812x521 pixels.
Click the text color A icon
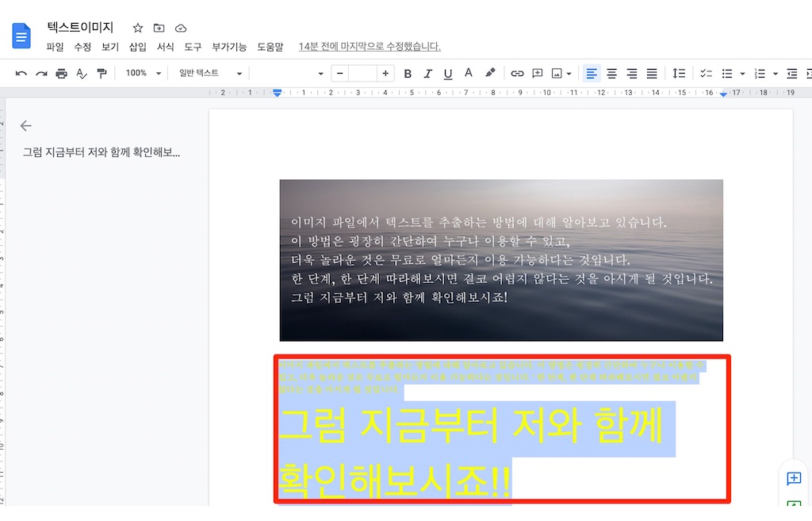pos(468,73)
